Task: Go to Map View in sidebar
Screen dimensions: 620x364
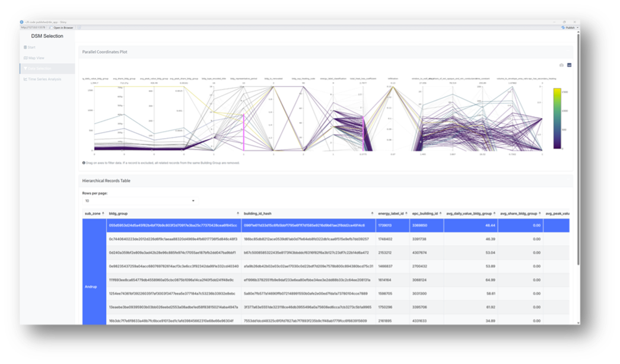Action: click(36, 58)
